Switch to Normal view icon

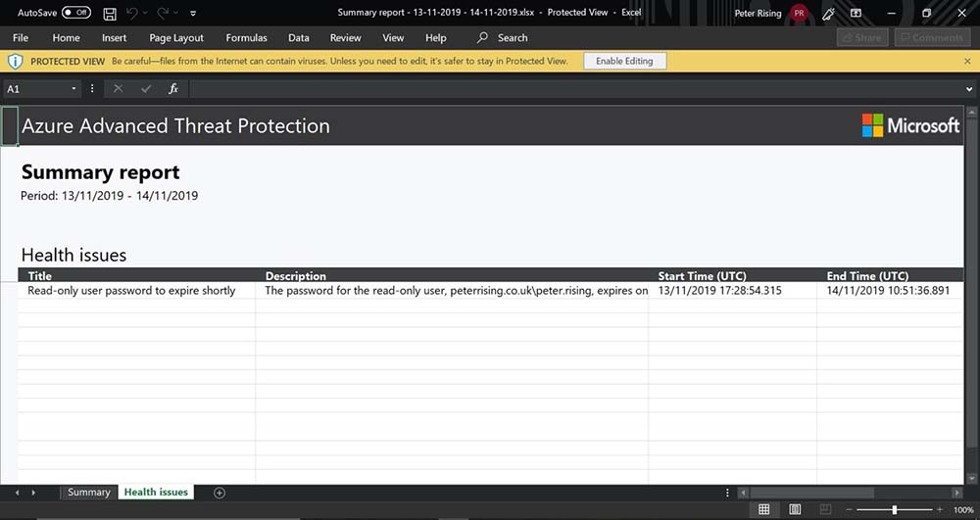(763, 509)
